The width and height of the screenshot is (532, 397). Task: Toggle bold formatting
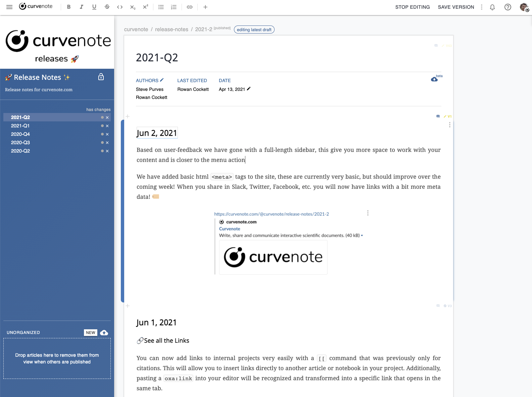69,7
